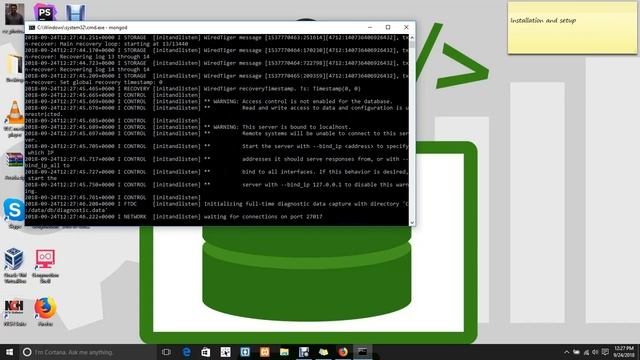Image resolution: width=640 pixels, height=360 pixels.
Task: Show hidden system tray icons
Action: coord(567,352)
